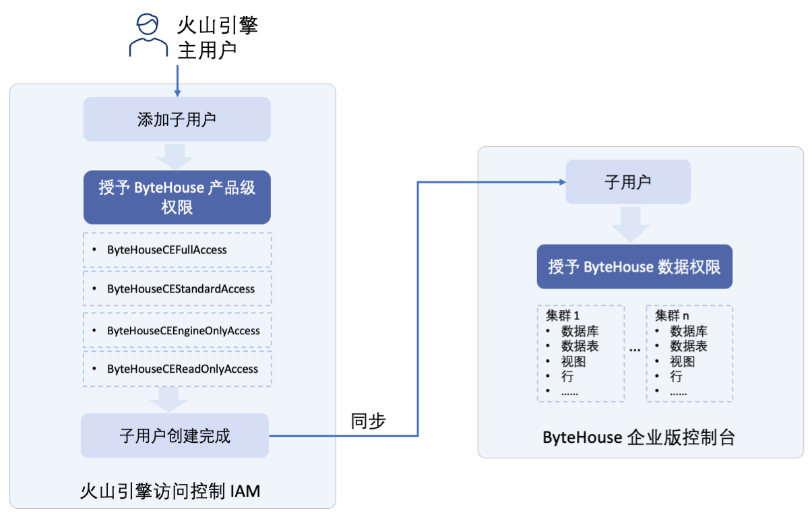Click the main user person icon

(x=148, y=36)
